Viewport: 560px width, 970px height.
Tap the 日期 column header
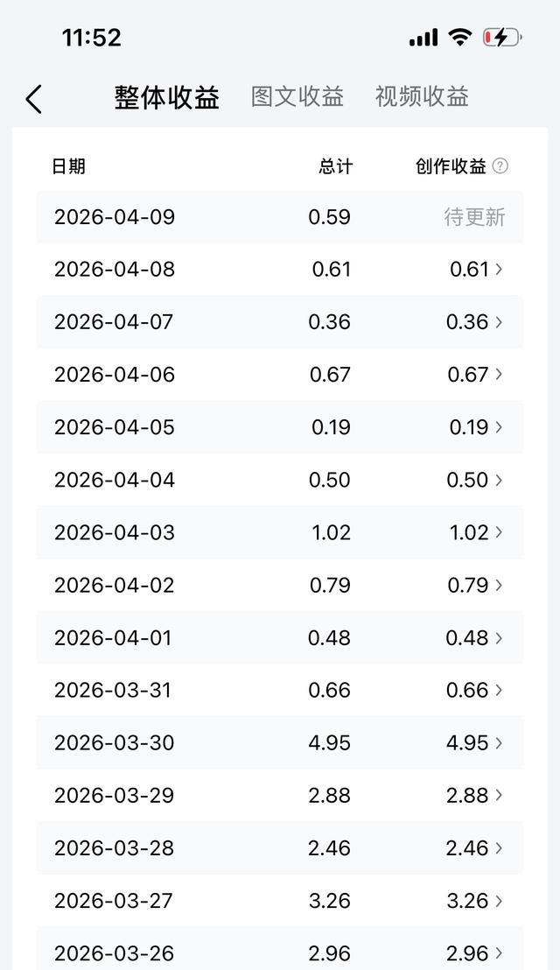(68, 166)
